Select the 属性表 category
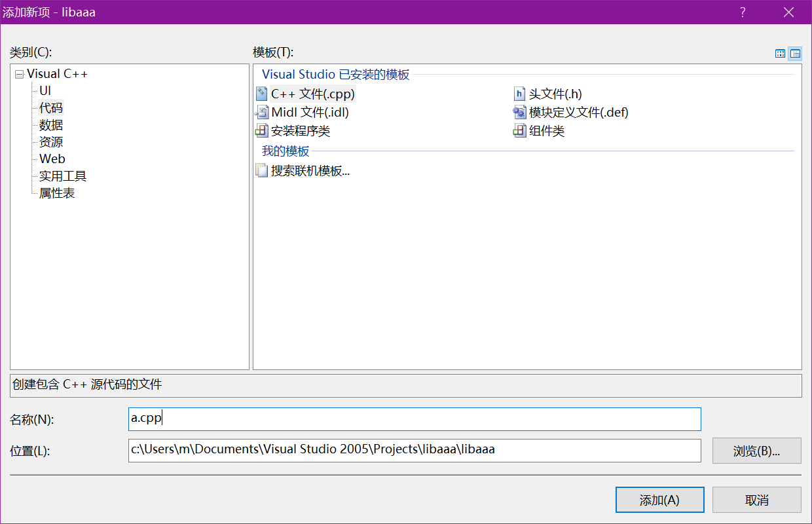The height and width of the screenshot is (524, 812). [x=57, y=193]
